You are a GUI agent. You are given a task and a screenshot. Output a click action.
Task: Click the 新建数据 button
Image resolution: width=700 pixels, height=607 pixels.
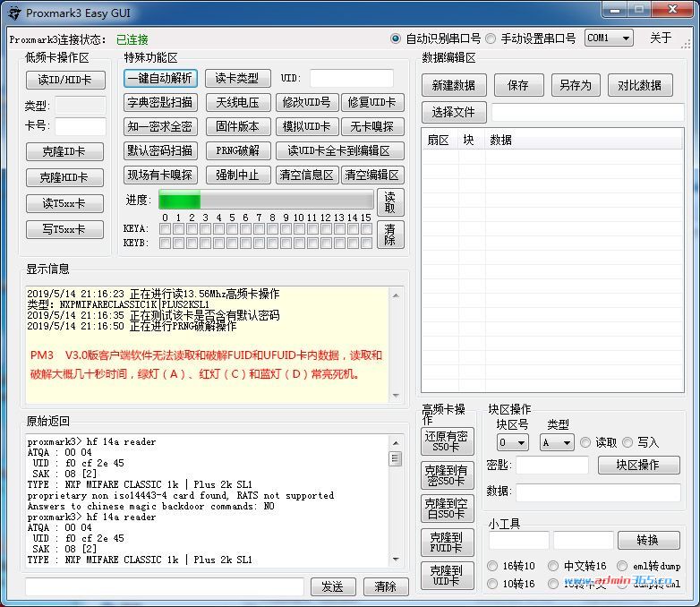pyautogui.click(x=454, y=85)
